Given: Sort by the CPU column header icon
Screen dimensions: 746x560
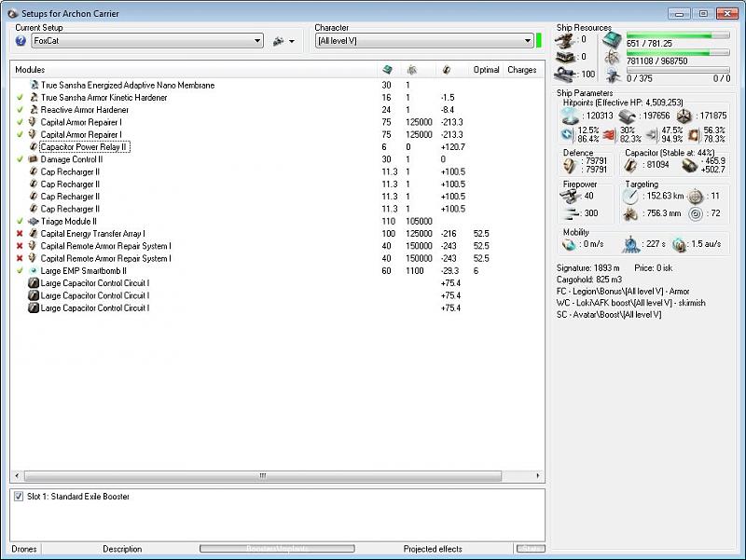Looking at the screenshot, I should [x=387, y=70].
